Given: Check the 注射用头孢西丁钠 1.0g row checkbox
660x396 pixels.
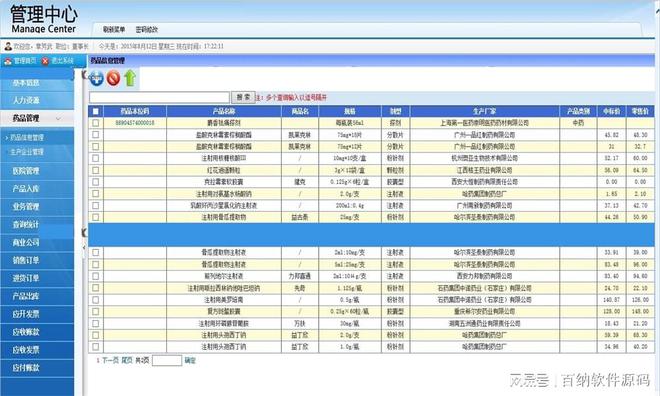Looking at the screenshot, I should [x=96, y=347].
